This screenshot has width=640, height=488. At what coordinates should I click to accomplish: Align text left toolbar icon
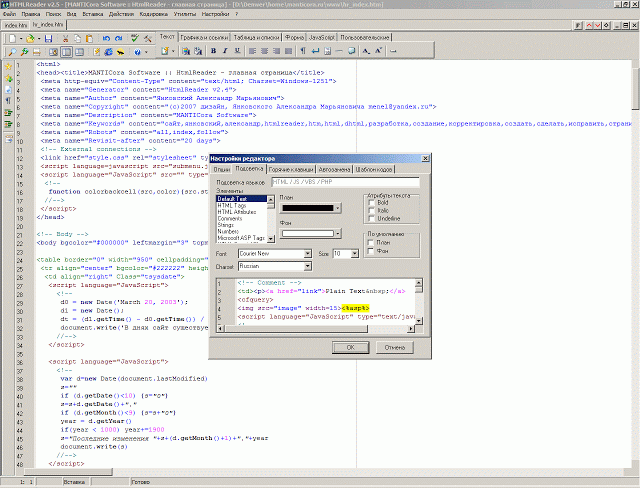(x=253, y=51)
